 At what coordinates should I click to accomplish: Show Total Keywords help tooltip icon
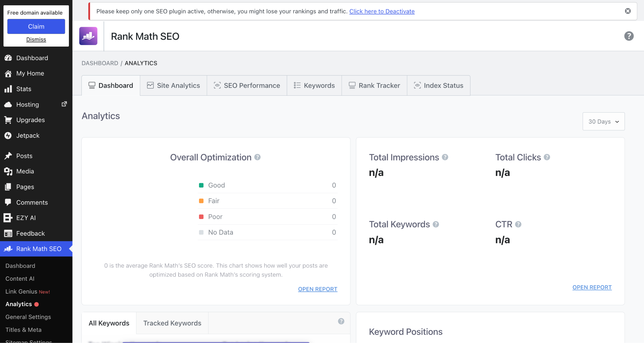(x=436, y=224)
